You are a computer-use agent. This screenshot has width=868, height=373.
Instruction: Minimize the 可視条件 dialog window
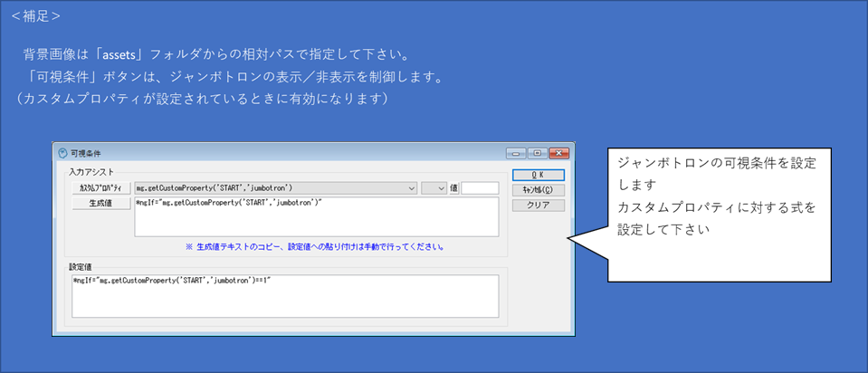pyautogui.click(x=516, y=153)
